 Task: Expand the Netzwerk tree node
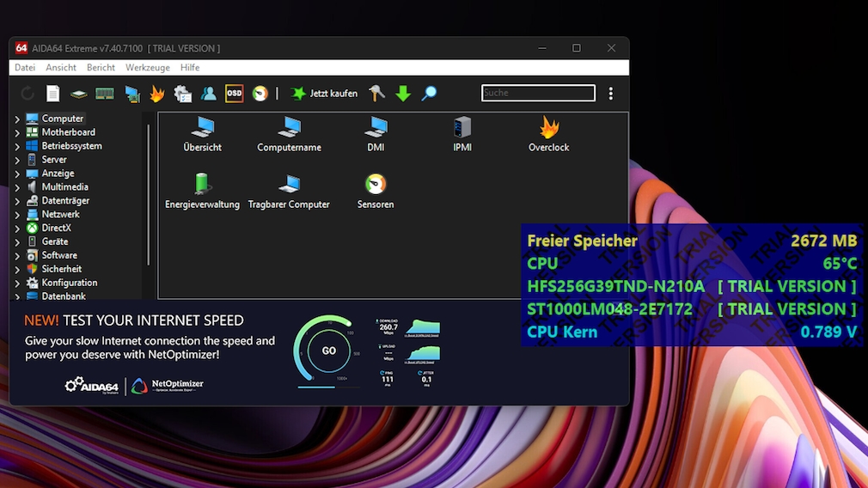coord(17,215)
